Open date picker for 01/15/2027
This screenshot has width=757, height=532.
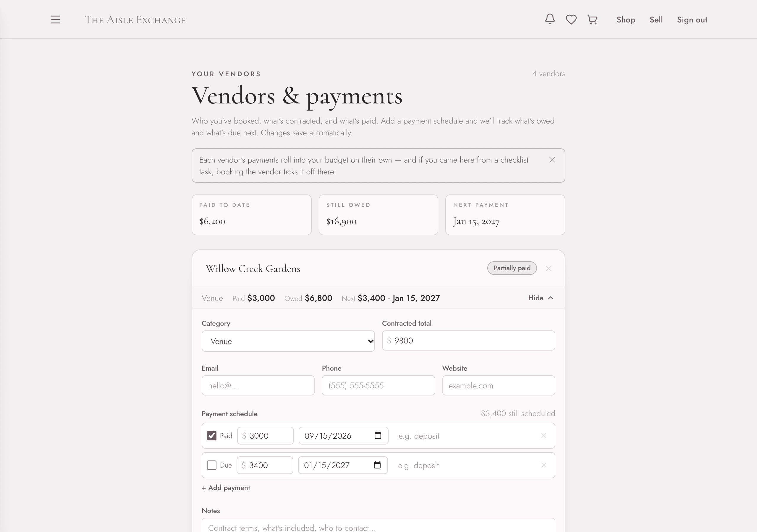click(x=377, y=465)
